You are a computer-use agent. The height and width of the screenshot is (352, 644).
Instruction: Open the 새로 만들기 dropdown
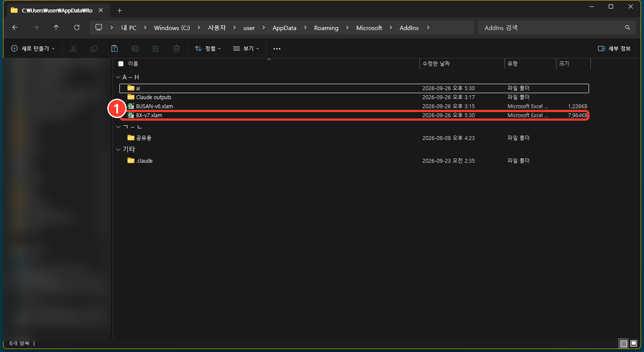[33, 49]
